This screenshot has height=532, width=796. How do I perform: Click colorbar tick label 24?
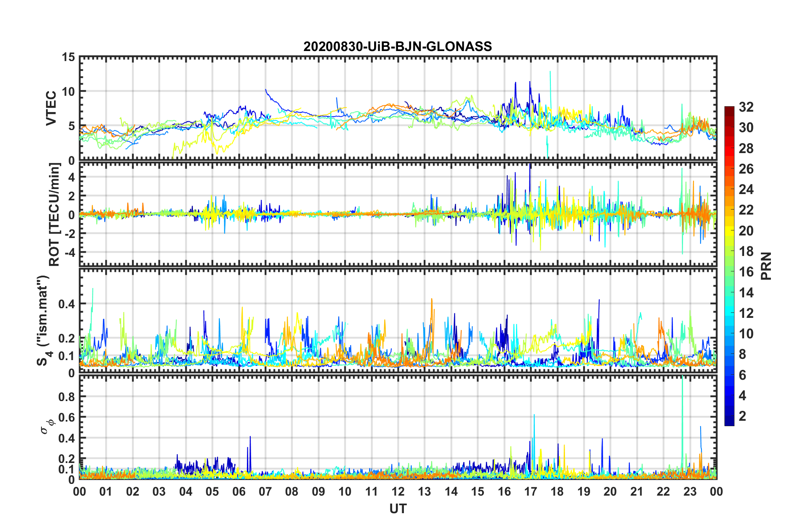pyautogui.click(x=746, y=189)
